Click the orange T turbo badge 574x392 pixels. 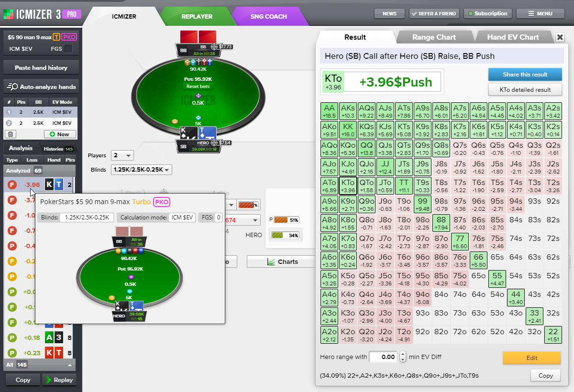(x=56, y=37)
